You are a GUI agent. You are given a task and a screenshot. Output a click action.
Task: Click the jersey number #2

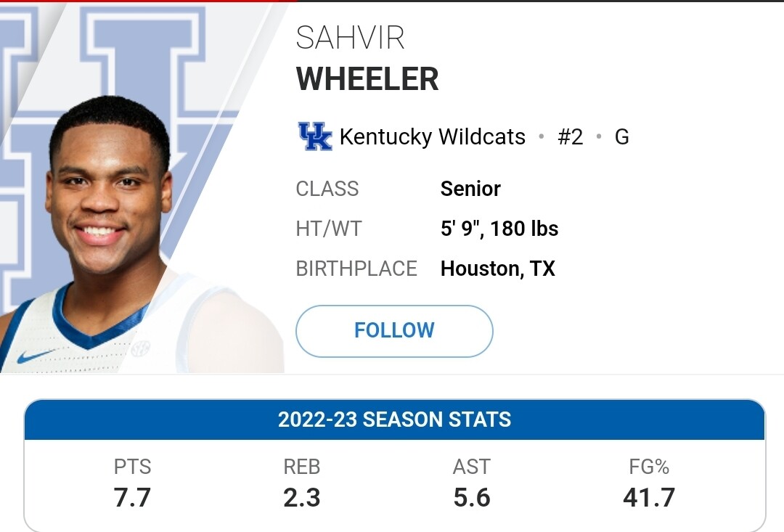[x=571, y=136]
